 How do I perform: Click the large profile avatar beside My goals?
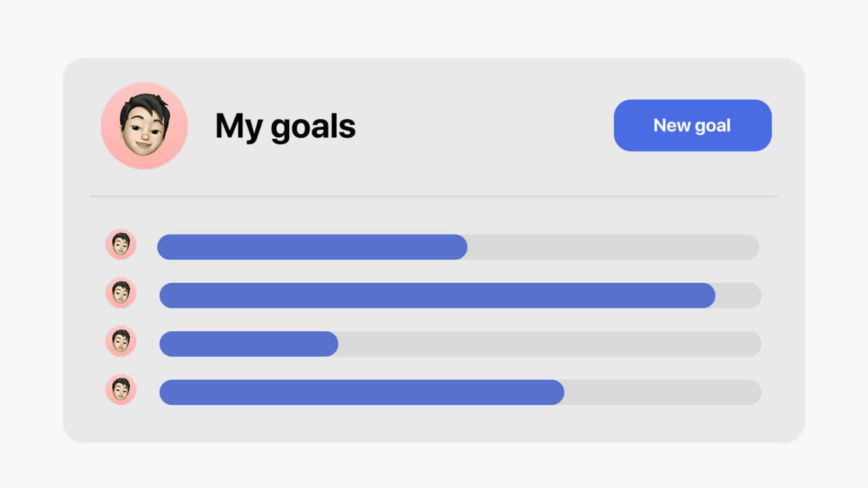[144, 126]
